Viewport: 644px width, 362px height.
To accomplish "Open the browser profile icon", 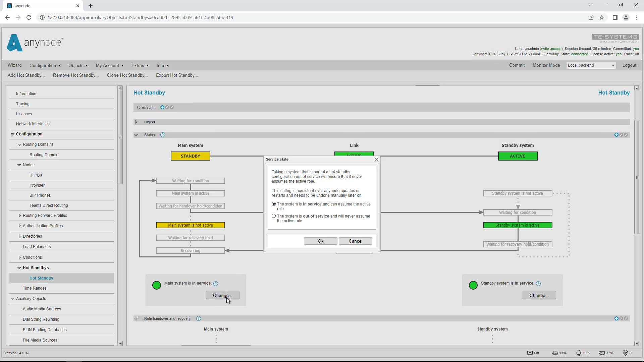I will 626,17.
